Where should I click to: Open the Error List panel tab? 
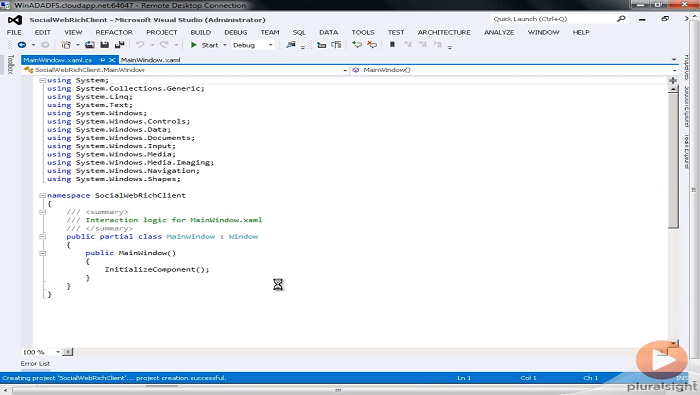tap(35, 364)
